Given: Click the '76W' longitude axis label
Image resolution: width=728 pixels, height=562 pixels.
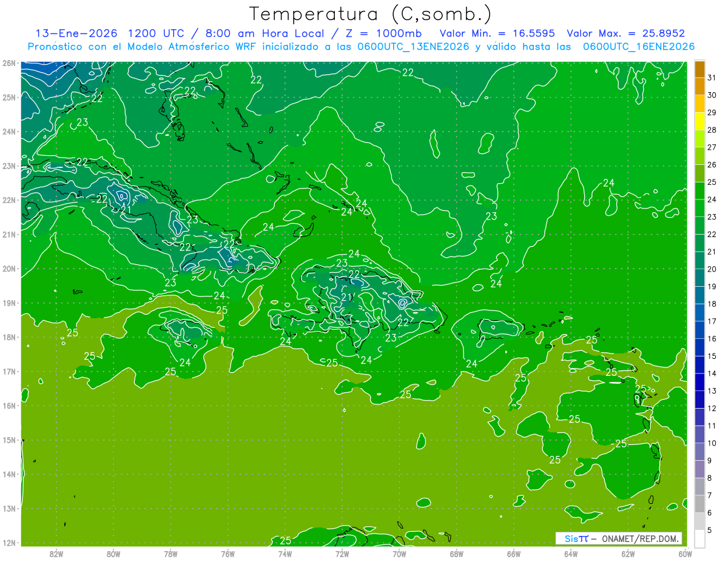Looking at the screenshot, I should [228, 554].
